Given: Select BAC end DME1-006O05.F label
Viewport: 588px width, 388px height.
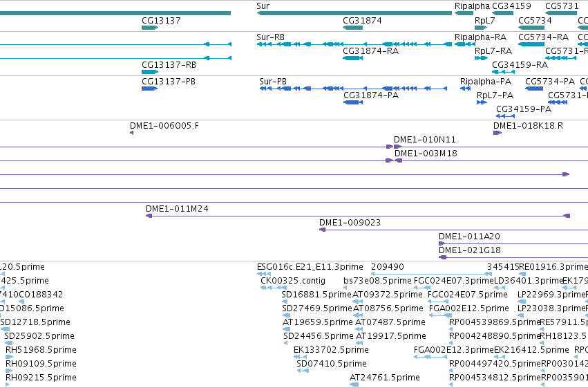Looking at the screenshot, I should pos(164,126).
